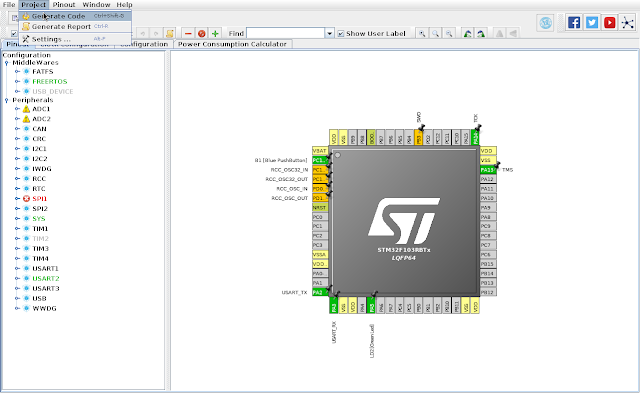Click the ST community network icon
Screen dimensions: 640x393
click(627, 22)
